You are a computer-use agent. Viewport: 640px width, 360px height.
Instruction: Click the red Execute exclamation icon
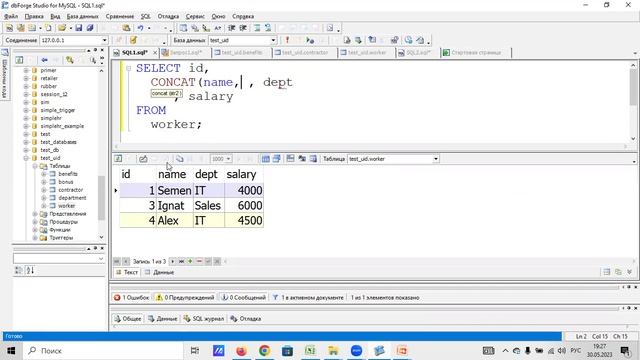(x=287, y=40)
